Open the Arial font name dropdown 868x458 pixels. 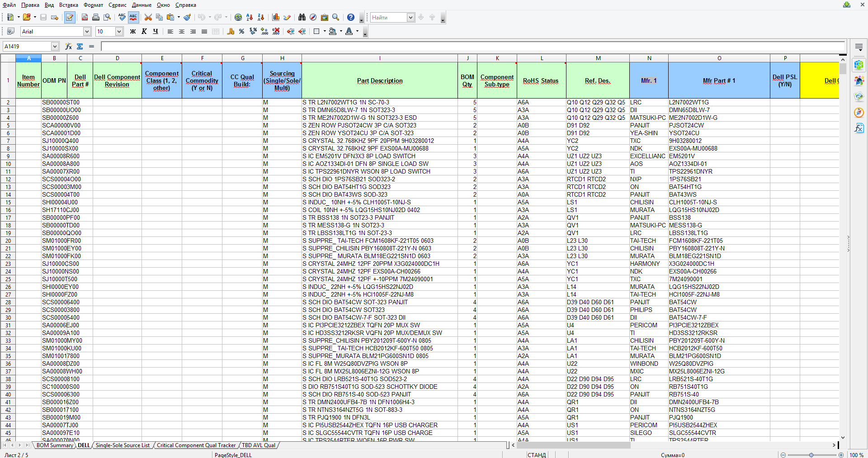pyautogui.click(x=87, y=31)
